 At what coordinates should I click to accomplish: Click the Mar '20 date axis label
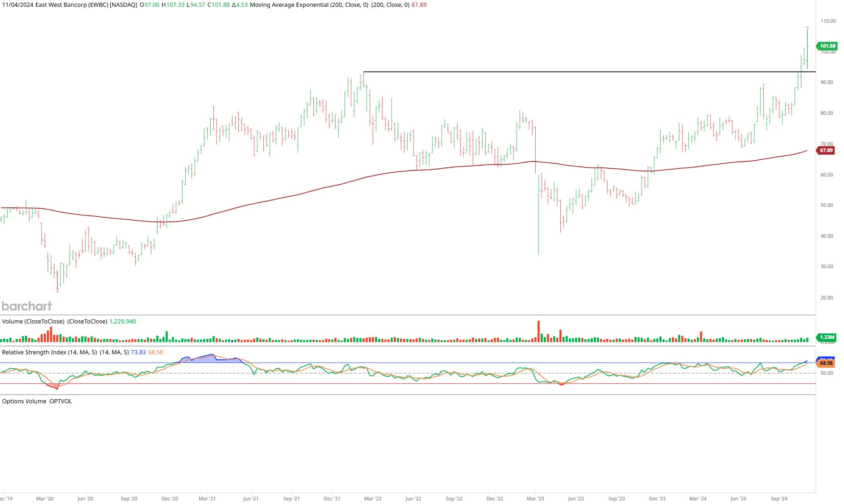(x=44, y=499)
